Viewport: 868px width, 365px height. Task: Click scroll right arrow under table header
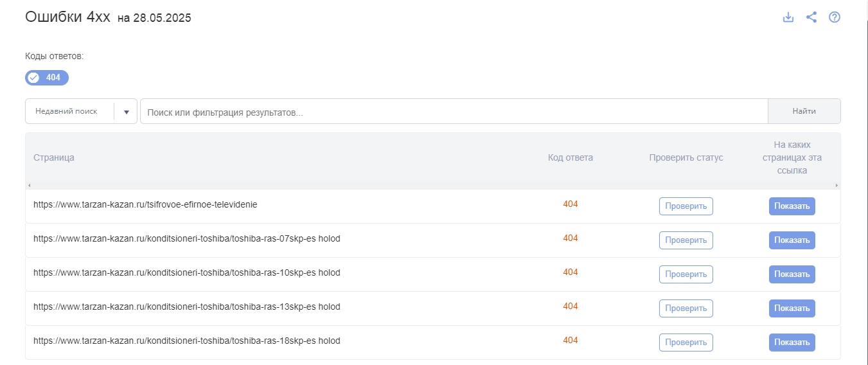pos(837,186)
